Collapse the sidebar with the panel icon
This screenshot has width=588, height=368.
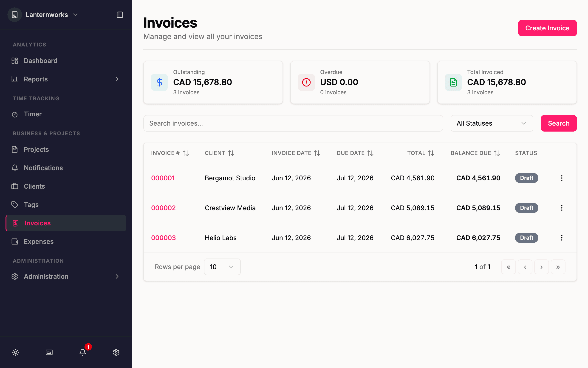120,14
